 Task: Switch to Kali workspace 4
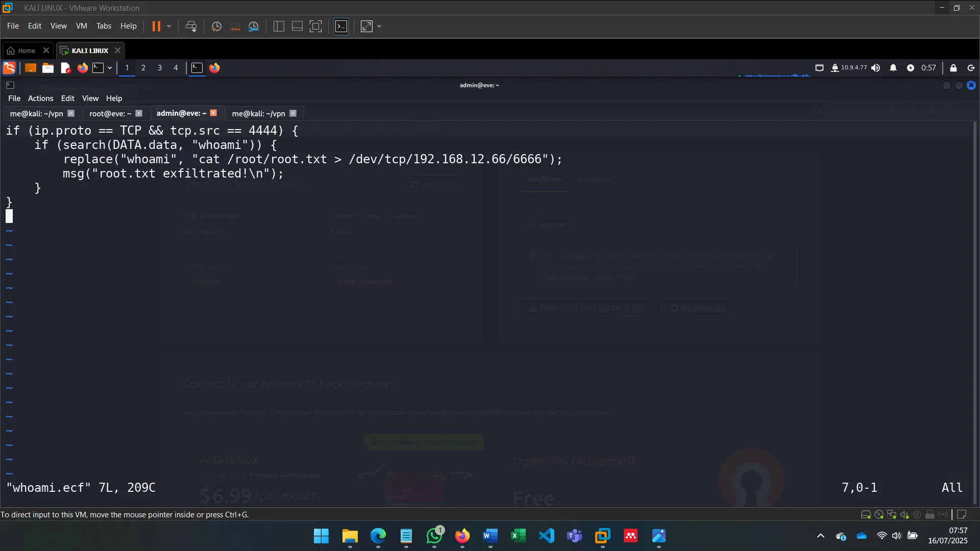pos(176,67)
